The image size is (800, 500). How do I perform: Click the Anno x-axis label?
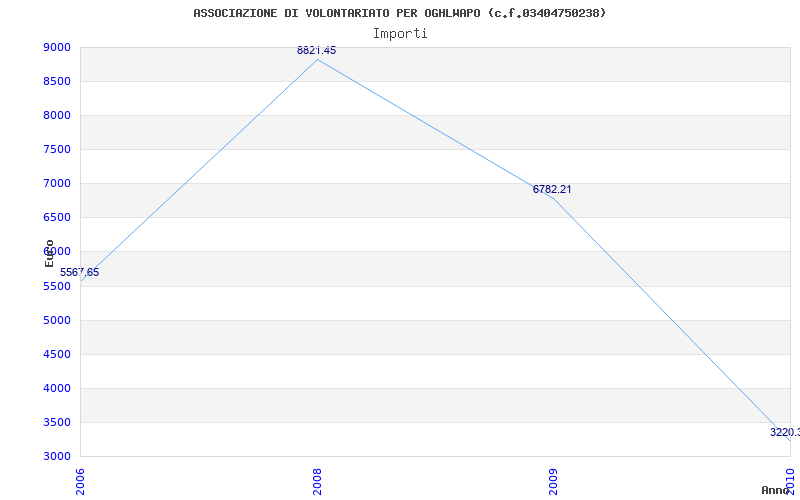(775, 490)
